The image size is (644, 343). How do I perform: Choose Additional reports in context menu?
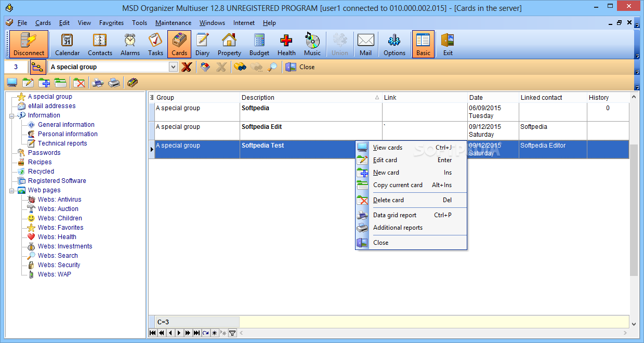[x=411, y=228]
